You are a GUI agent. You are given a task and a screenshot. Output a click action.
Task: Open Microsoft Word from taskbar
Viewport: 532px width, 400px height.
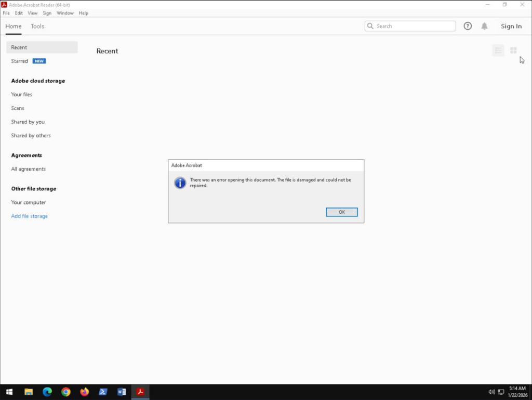(x=122, y=392)
